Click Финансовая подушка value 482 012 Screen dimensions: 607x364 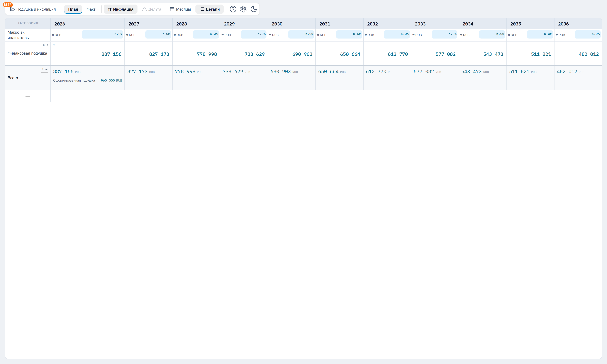pos(589,54)
